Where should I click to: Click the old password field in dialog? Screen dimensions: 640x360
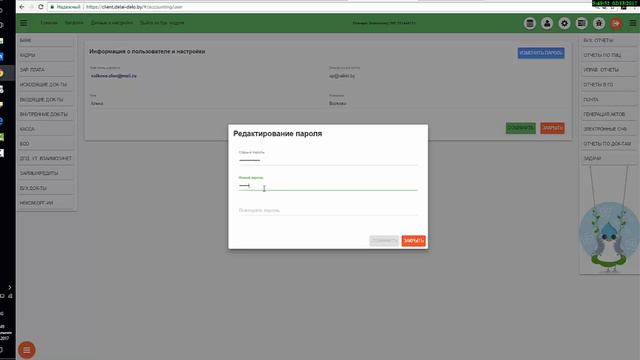point(328,160)
